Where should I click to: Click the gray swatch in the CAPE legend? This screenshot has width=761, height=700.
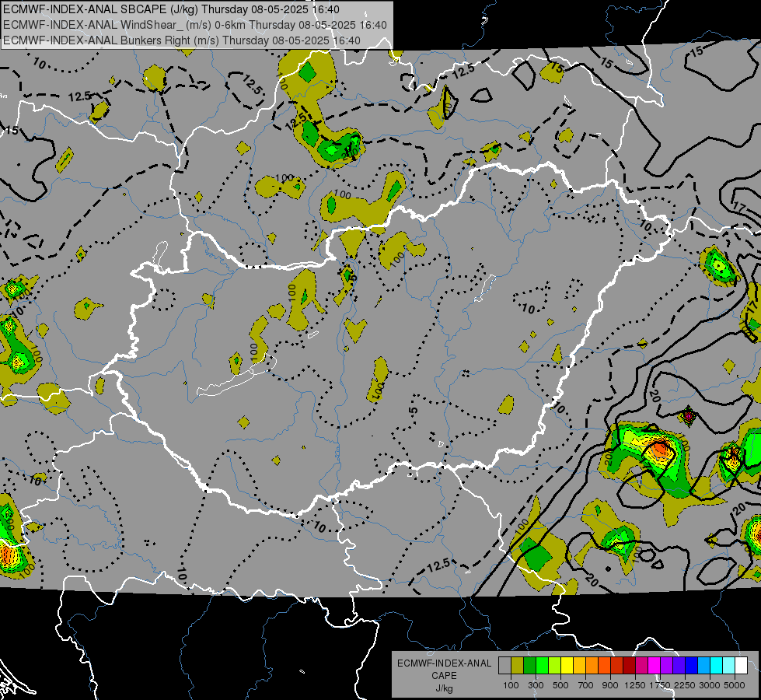tap(504, 666)
